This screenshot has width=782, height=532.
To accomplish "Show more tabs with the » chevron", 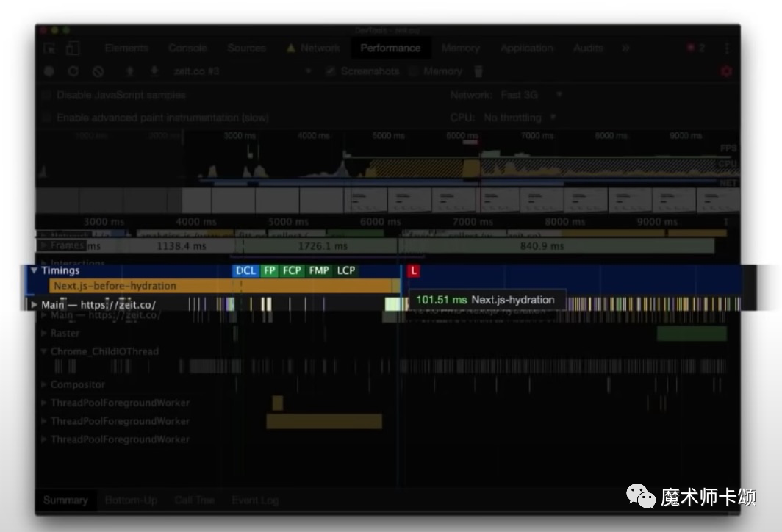I will (625, 48).
